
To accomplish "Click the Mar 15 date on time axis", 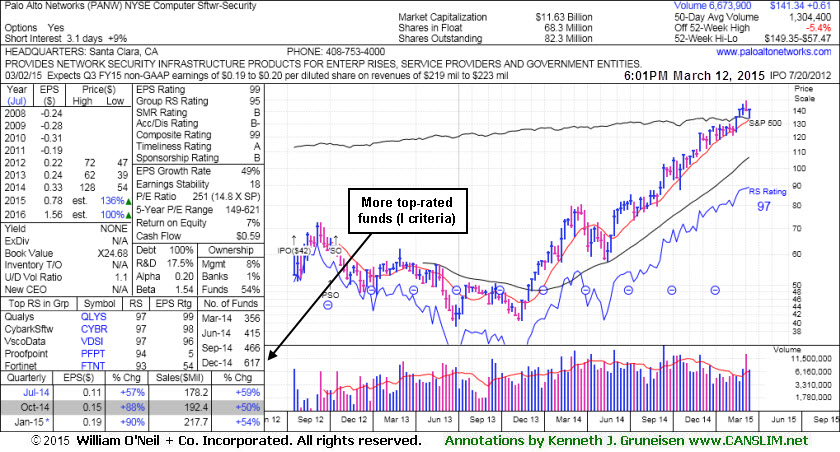I will [x=741, y=419].
